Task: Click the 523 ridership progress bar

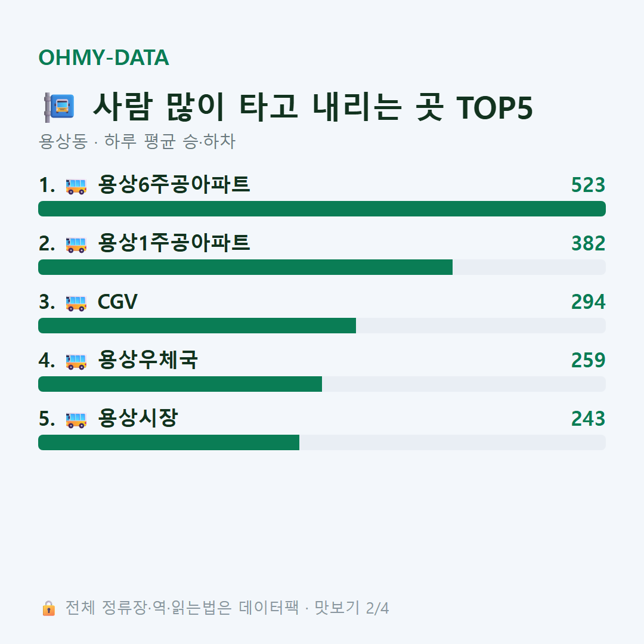Action: pos(322,209)
